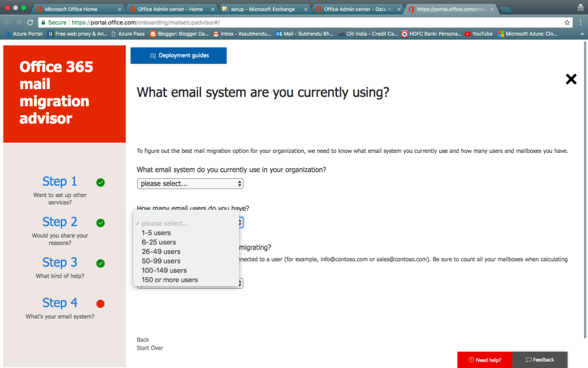This screenshot has width=588, height=368.
Task: Switch to the Office Admin center - Home tab
Action: click(170, 9)
